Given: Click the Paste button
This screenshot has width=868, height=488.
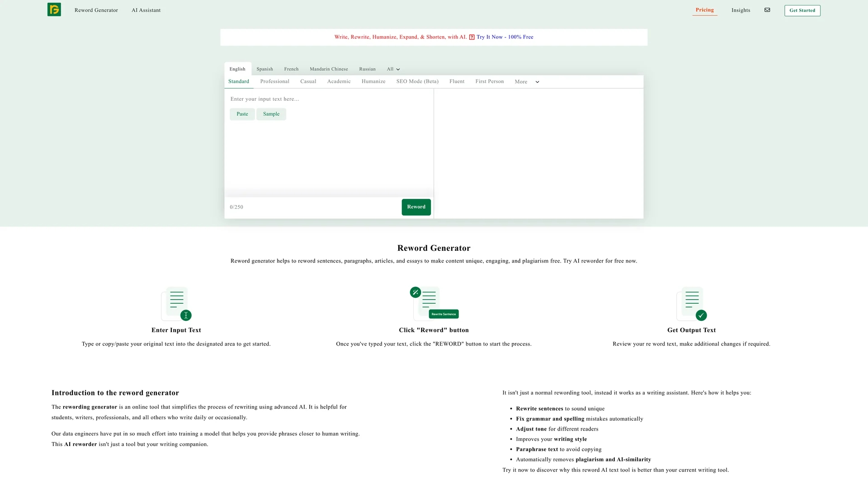Looking at the screenshot, I should click(x=242, y=114).
